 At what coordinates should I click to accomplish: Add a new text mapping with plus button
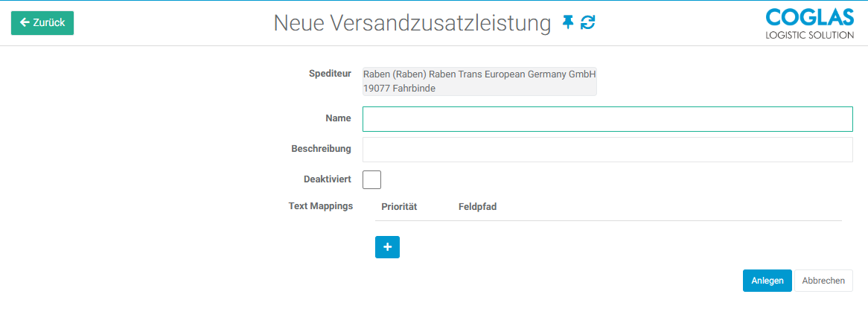click(387, 247)
